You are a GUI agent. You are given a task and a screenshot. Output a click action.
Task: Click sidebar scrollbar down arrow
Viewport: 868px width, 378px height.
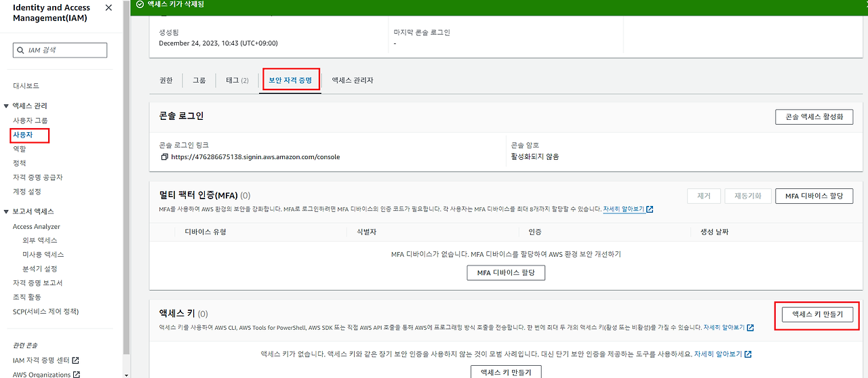pos(126,374)
